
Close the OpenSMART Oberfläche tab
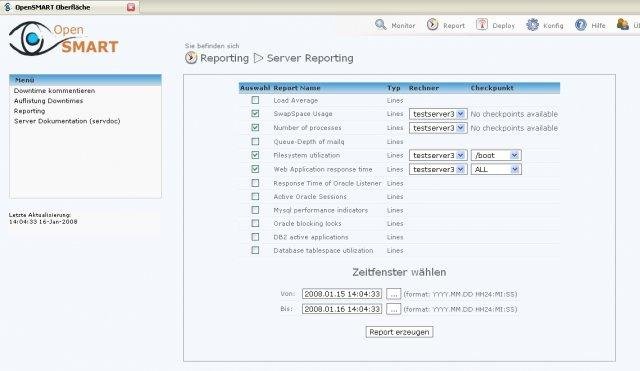tap(131, 7)
